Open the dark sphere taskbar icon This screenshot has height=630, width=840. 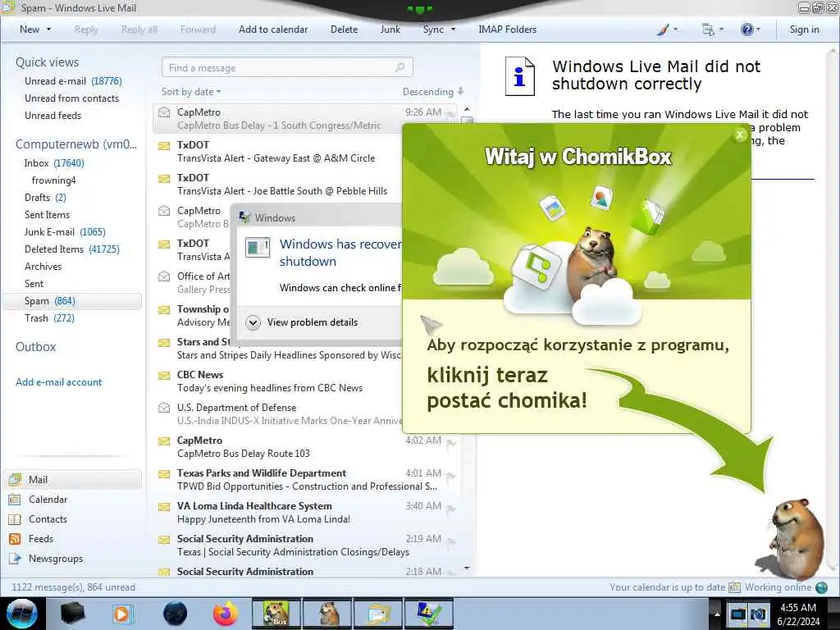[175, 614]
